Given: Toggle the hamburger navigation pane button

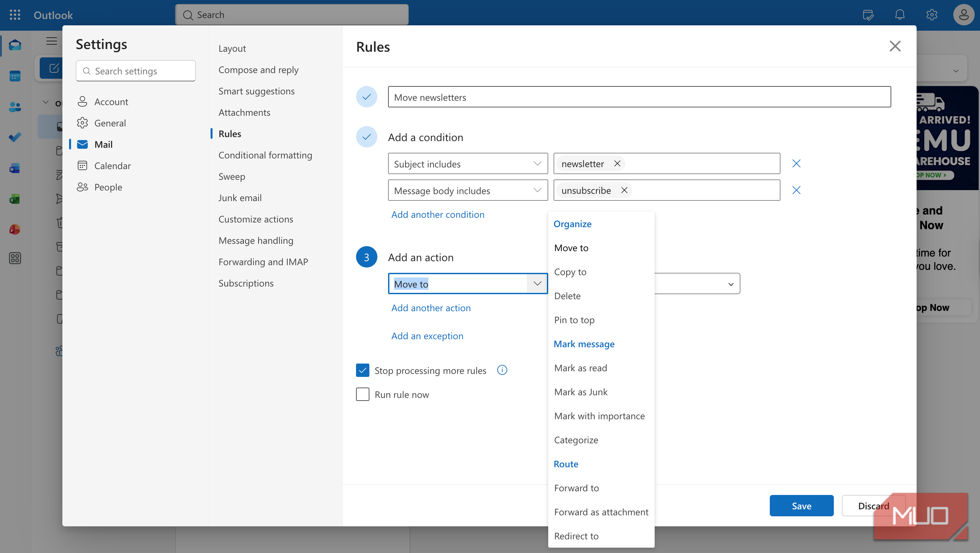Looking at the screenshot, I should (x=52, y=41).
